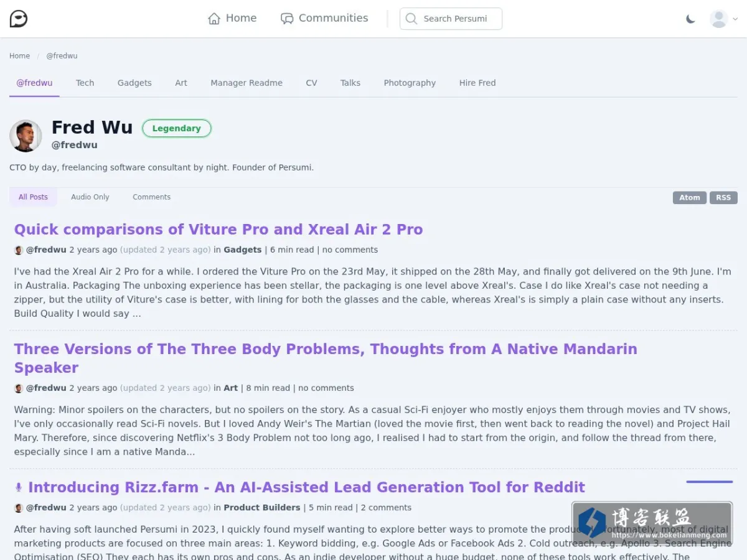This screenshot has width=747, height=560.
Task: Click '2 comments' on Rizz.farm post
Action: coord(386,507)
